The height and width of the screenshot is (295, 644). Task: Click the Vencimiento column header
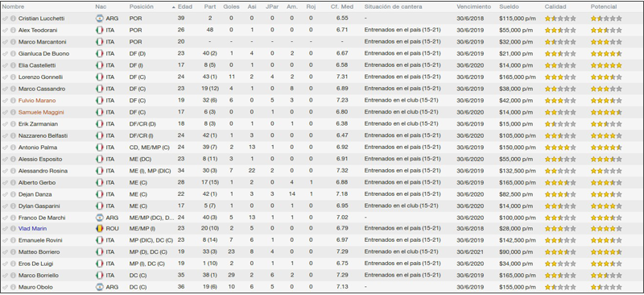tap(473, 7)
